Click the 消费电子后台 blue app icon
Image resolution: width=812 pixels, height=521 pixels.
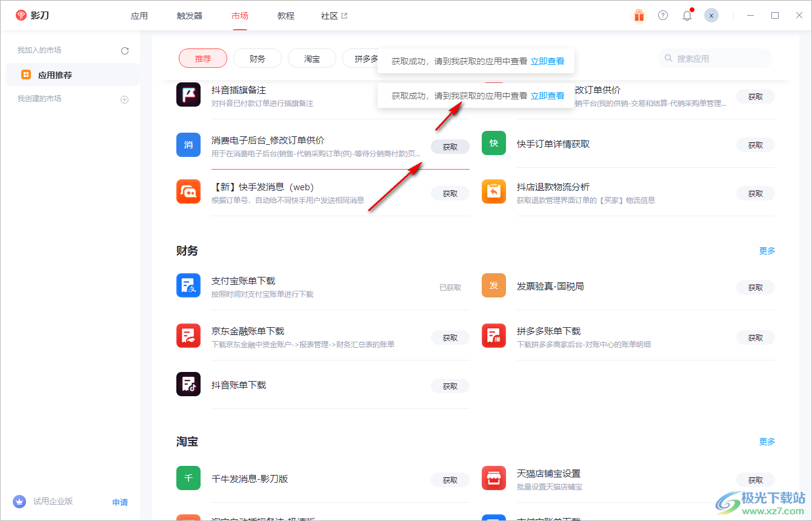pos(188,145)
